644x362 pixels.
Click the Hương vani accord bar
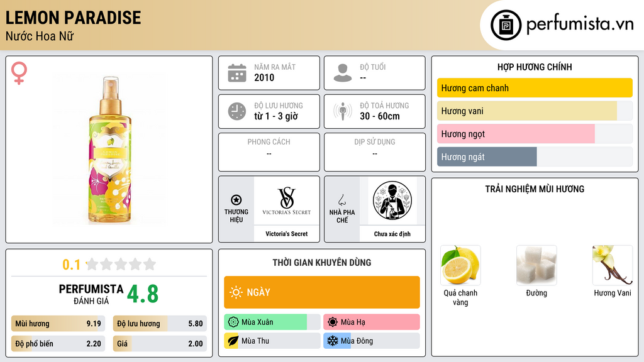(535, 111)
